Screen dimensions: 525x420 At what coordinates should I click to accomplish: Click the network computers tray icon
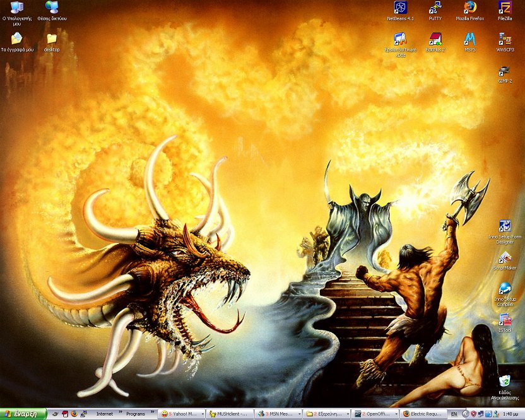coord(481,414)
